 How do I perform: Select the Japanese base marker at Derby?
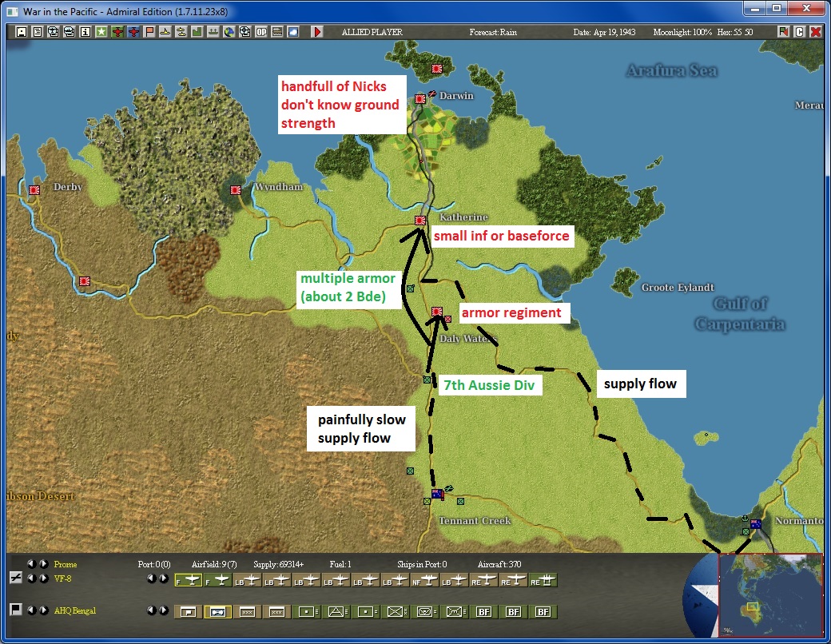pos(34,189)
